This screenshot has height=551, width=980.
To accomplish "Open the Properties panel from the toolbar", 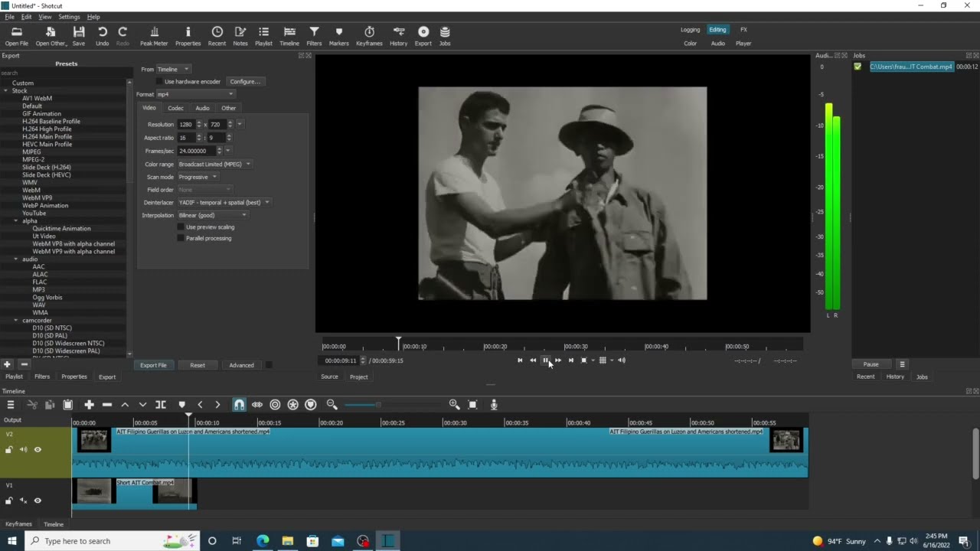I will click(x=188, y=35).
